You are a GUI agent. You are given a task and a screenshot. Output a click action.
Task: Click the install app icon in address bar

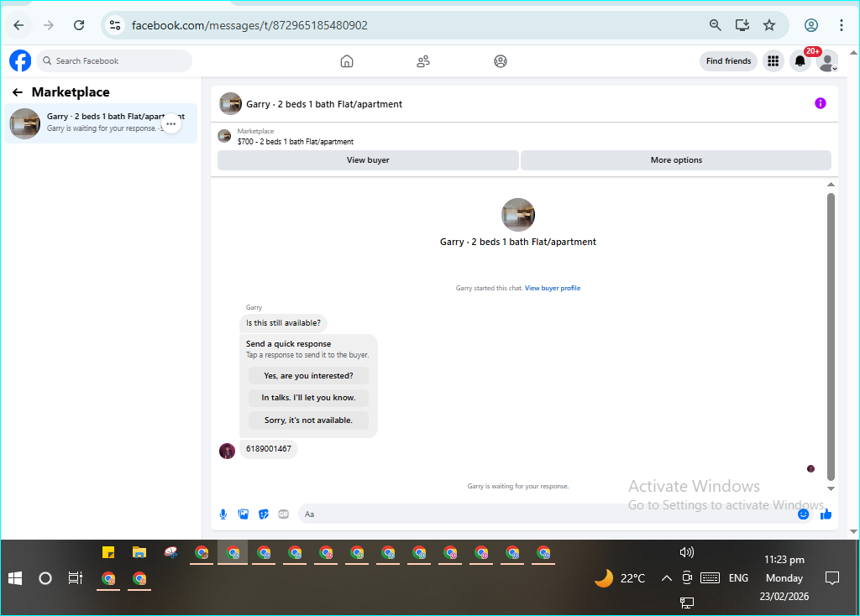pyautogui.click(x=742, y=25)
